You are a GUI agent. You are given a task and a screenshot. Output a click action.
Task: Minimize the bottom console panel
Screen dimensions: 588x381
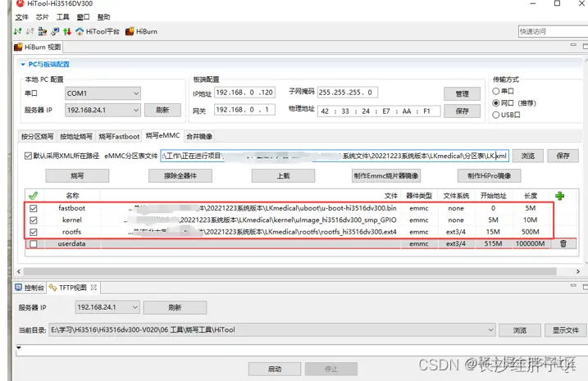pyautogui.click(x=573, y=286)
